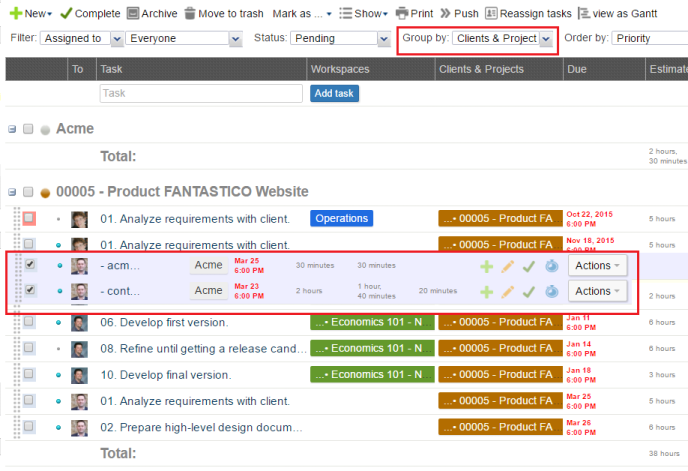The width and height of the screenshot is (688, 471).
Task: Open Actions button on Mar 23 row
Action: tap(598, 291)
